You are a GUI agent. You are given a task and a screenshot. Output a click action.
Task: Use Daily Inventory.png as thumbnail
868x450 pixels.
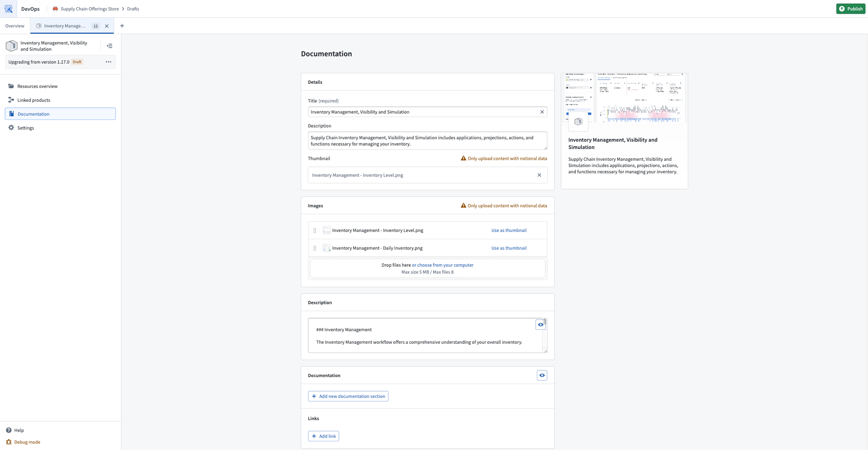pos(509,248)
